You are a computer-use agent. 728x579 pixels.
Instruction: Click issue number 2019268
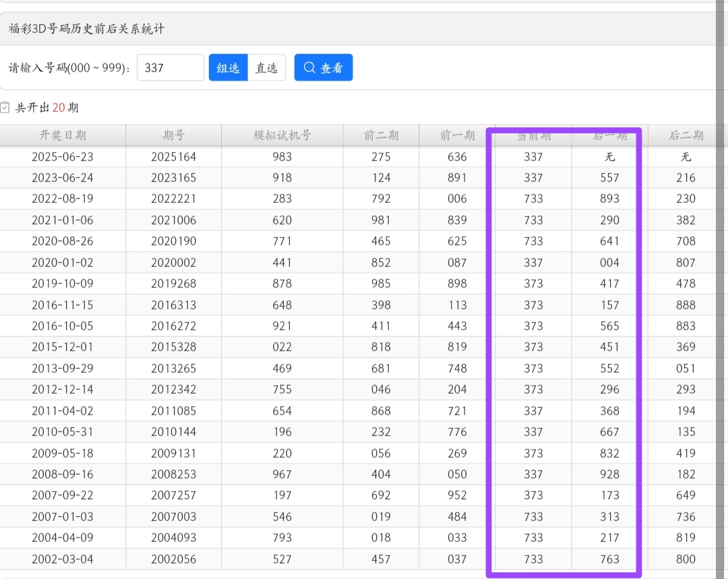[174, 284]
